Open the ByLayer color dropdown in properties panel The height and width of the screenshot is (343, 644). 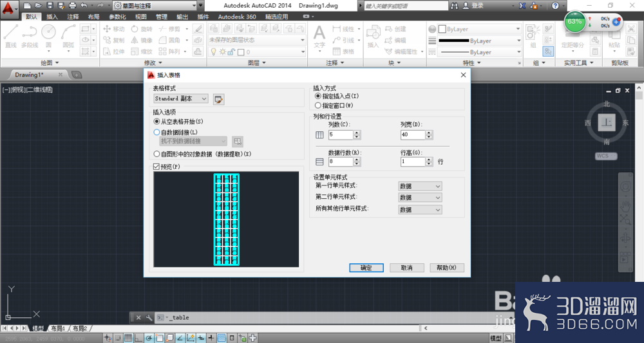(480, 29)
